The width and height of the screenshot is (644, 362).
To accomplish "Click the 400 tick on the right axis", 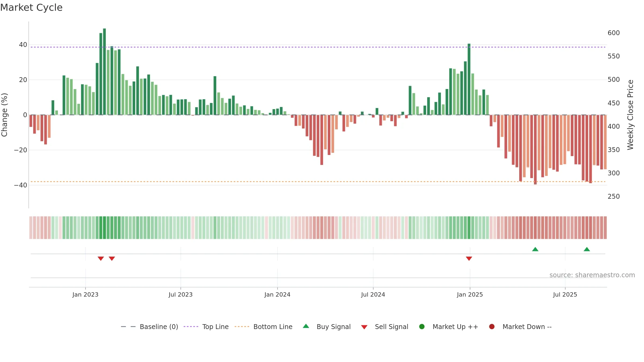I will click(x=614, y=127).
